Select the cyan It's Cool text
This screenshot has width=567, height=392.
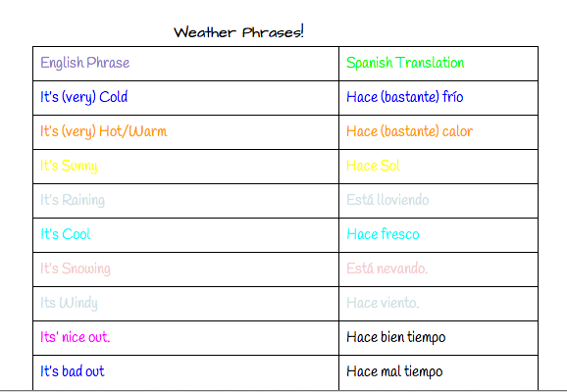coord(66,234)
